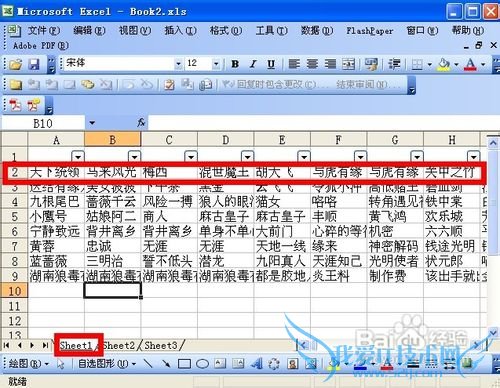
Task: Click the Merge and Center icon
Action: pyautogui.click(x=349, y=64)
